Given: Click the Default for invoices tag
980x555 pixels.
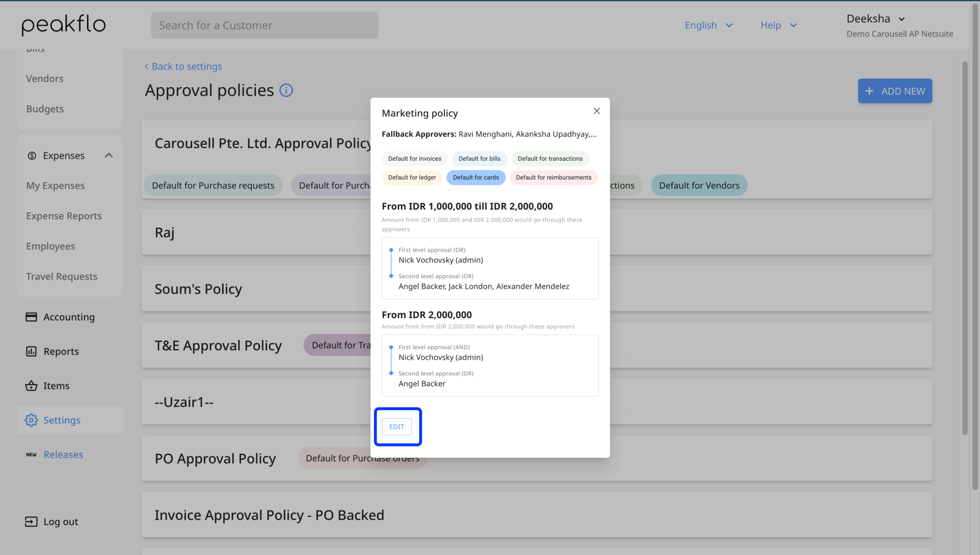Looking at the screenshot, I should coord(414,158).
